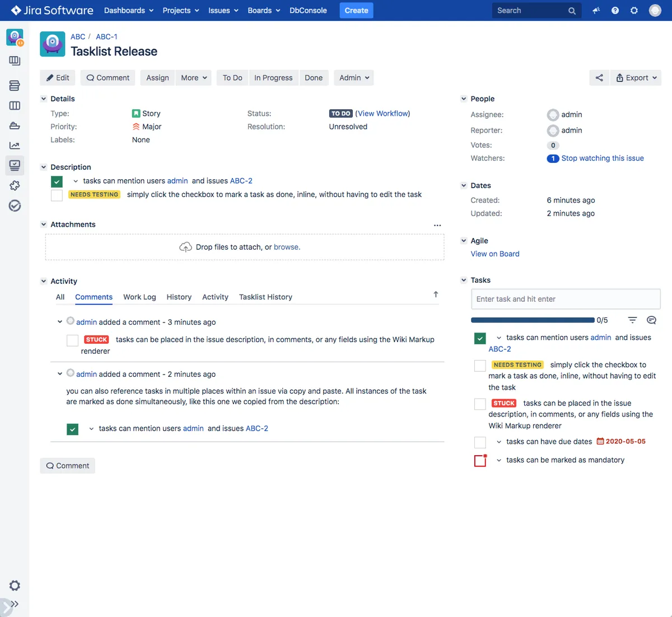Select the Comments activity tab

94,297
